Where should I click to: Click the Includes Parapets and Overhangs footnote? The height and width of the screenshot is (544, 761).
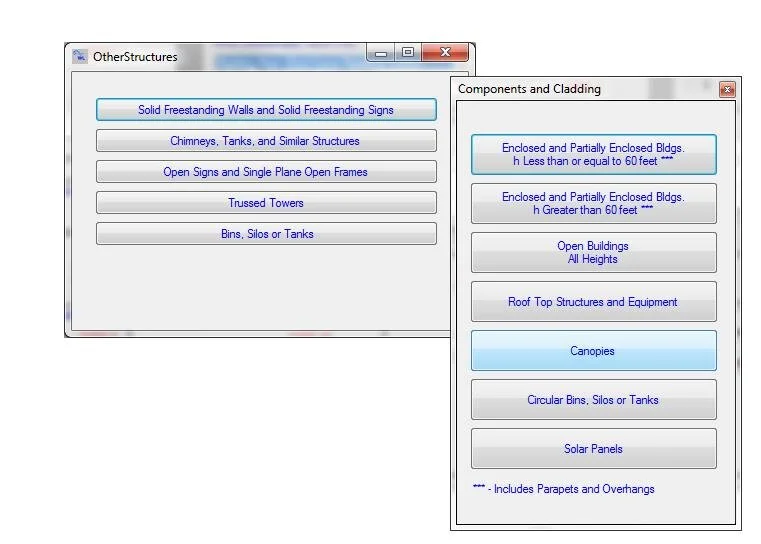564,489
